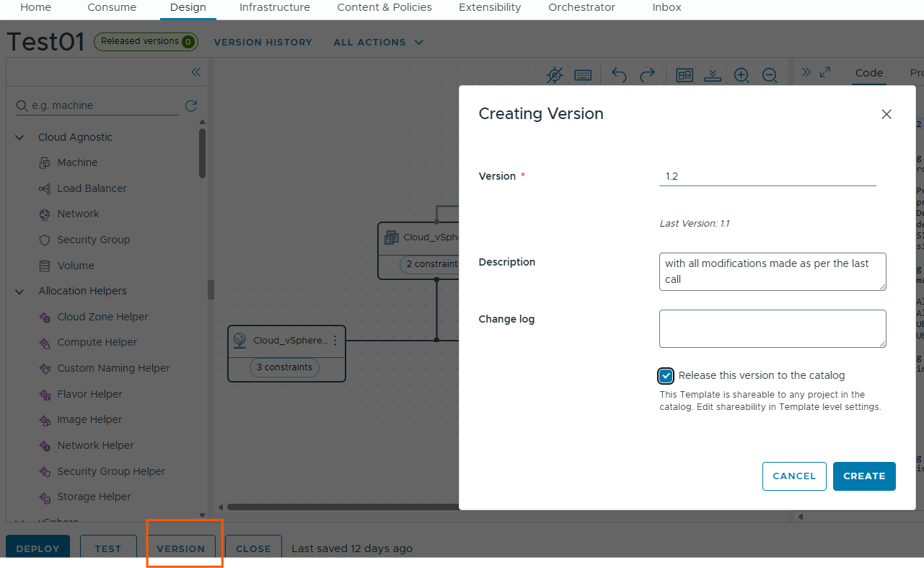Screen dimensions: 924x568
Task: Collapse the Cloud Agnostic section
Action: pos(20,137)
